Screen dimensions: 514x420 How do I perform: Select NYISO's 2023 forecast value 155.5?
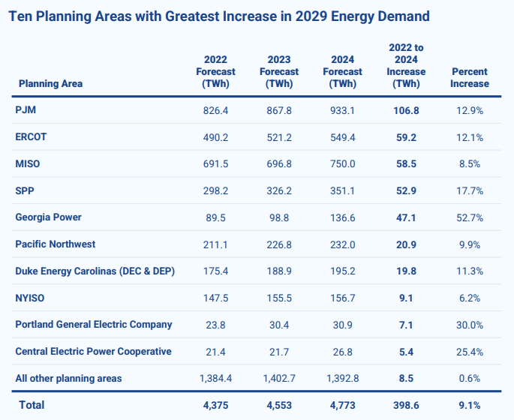click(279, 298)
